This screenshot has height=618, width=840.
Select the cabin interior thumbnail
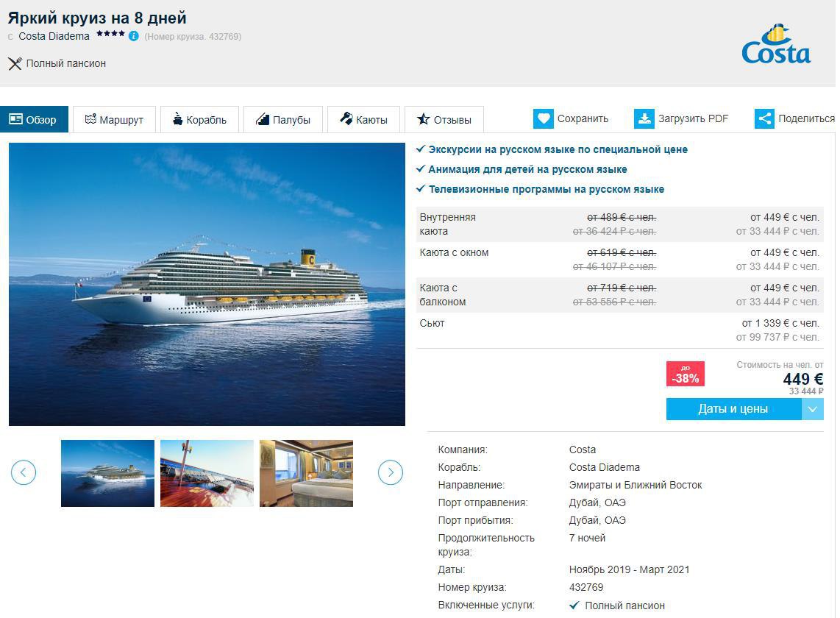tap(307, 473)
